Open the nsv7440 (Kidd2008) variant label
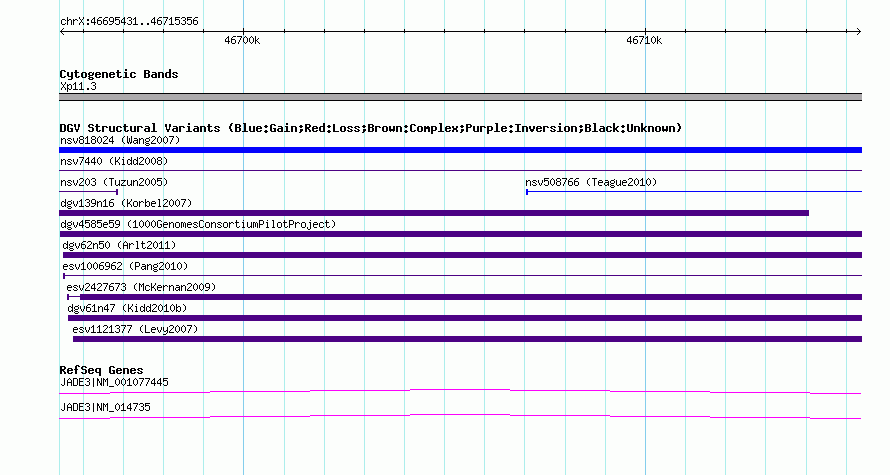Viewport: 890px width, 475px height. 114,161
